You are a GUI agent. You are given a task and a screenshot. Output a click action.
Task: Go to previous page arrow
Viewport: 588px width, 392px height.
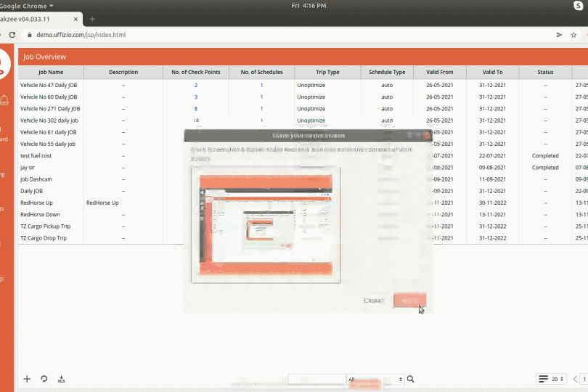575,379
